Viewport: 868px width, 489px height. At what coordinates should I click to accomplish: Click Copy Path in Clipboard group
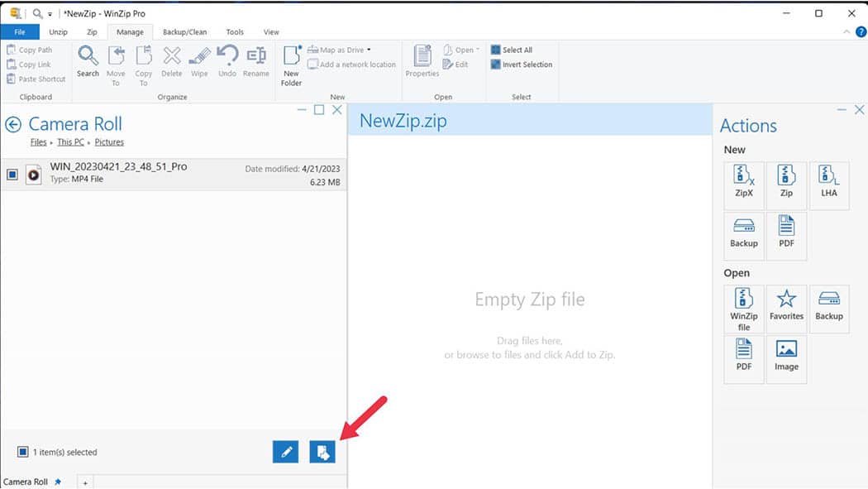tap(30, 50)
